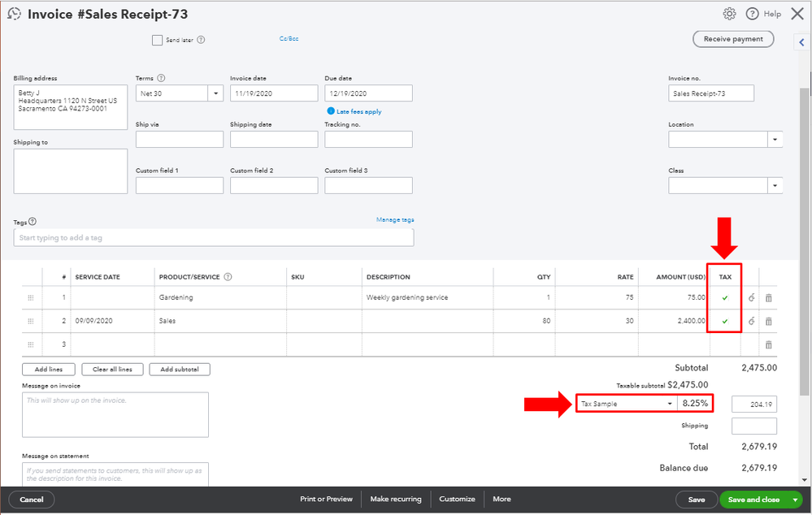Click the 204.19 tax amount field
812x515 pixels.
click(x=754, y=405)
